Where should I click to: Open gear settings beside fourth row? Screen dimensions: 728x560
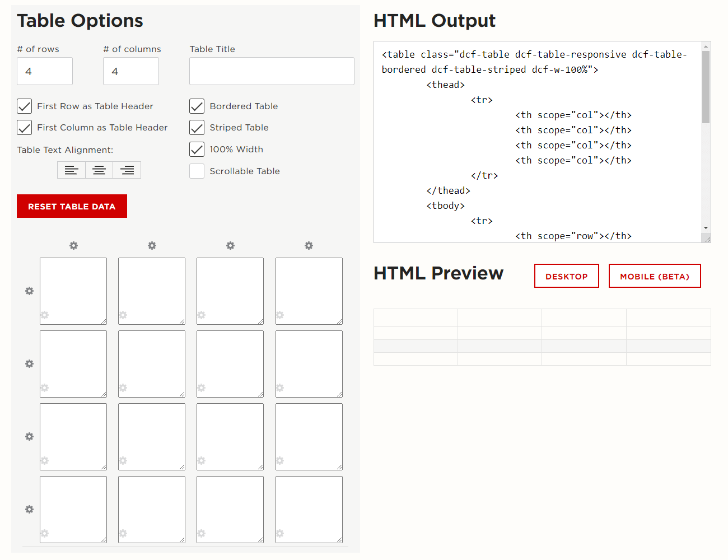(x=30, y=510)
